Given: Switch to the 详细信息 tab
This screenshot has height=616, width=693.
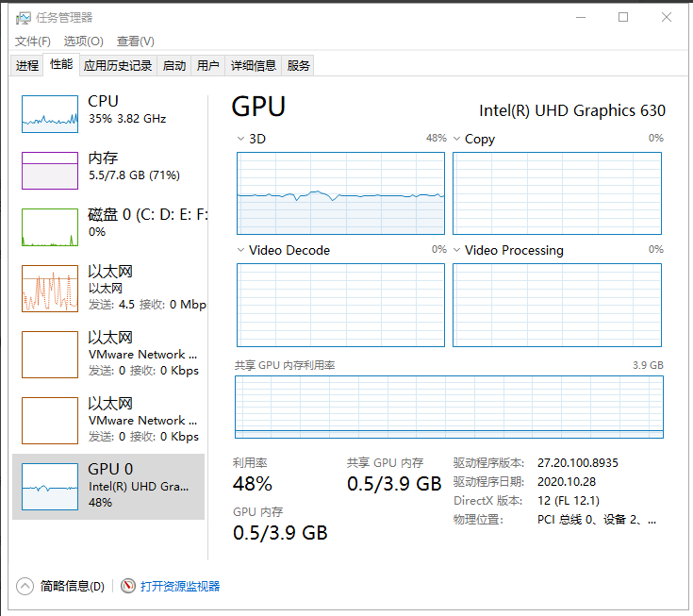Looking at the screenshot, I should point(254,65).
